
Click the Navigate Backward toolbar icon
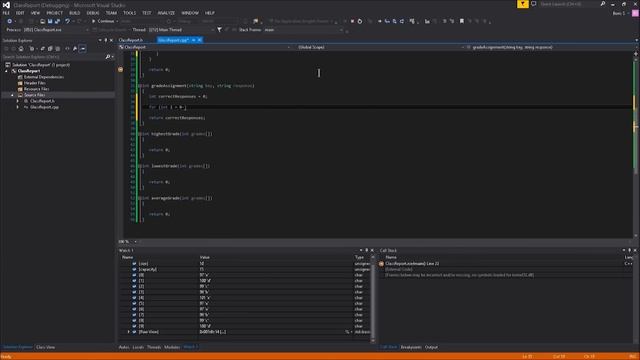tap(9, 21)
